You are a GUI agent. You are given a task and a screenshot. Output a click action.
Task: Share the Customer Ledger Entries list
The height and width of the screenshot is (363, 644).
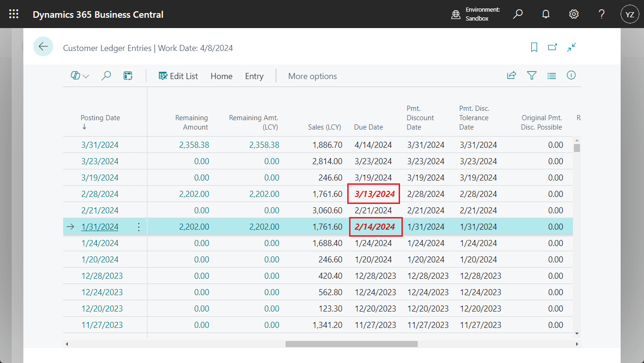[x=511, y=75]
